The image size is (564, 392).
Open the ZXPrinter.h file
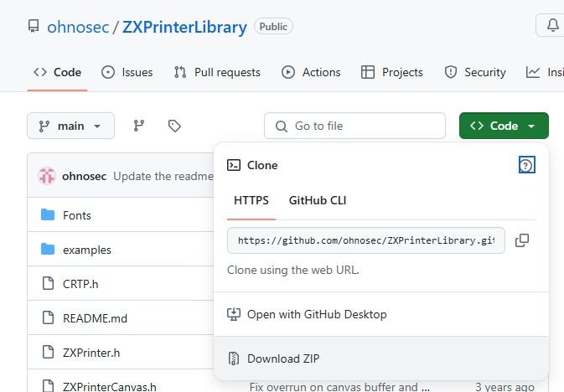[x=91, y=353]
